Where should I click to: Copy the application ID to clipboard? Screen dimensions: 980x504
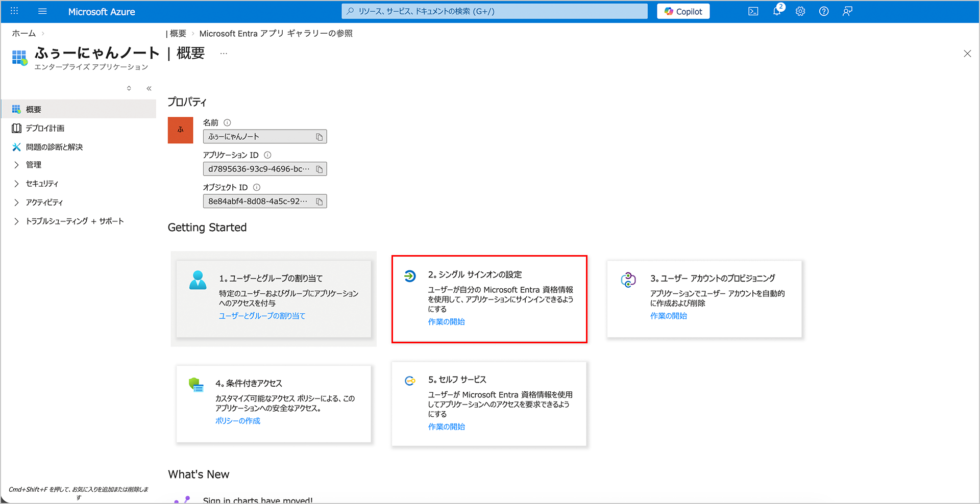click(319, 169)
